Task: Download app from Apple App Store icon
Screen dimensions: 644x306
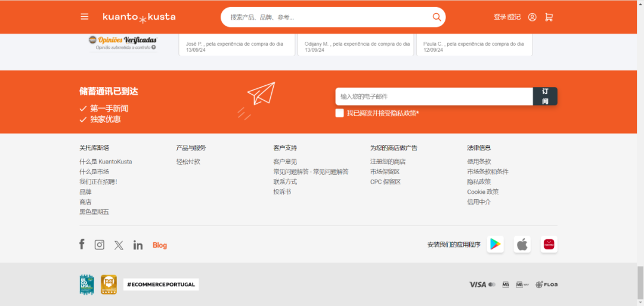Action: point(522,244)
